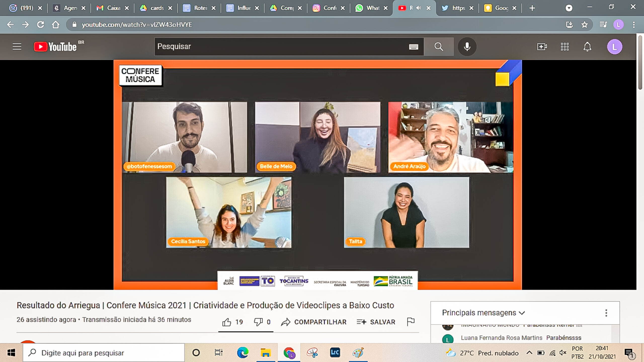Screen dimensions: 644x362
Task: Expand the Principais mensagens chat dropdown
Action: click(484, 313)
